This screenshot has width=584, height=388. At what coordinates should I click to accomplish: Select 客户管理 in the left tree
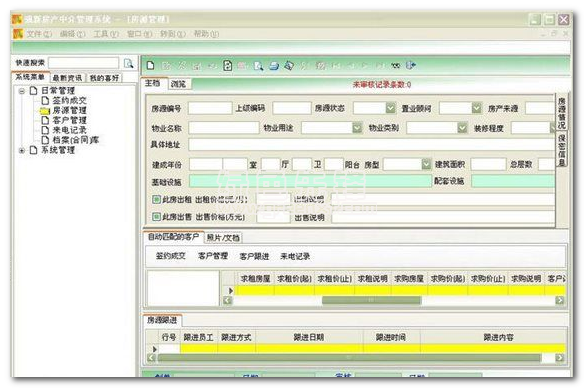69,120
